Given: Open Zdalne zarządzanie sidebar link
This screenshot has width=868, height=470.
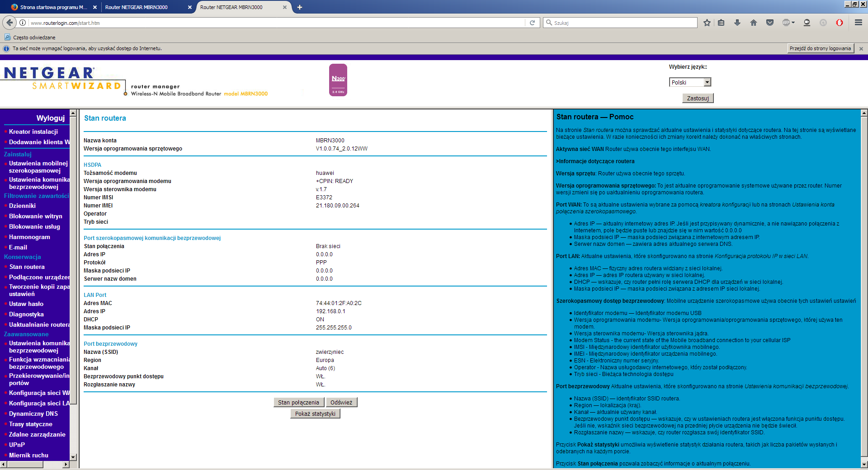Looking at the screenshot, I should click(37, 434).
